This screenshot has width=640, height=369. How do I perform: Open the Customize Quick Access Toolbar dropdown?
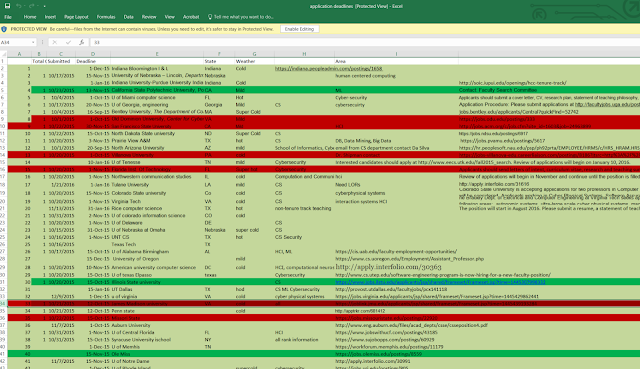pos(44,7)
